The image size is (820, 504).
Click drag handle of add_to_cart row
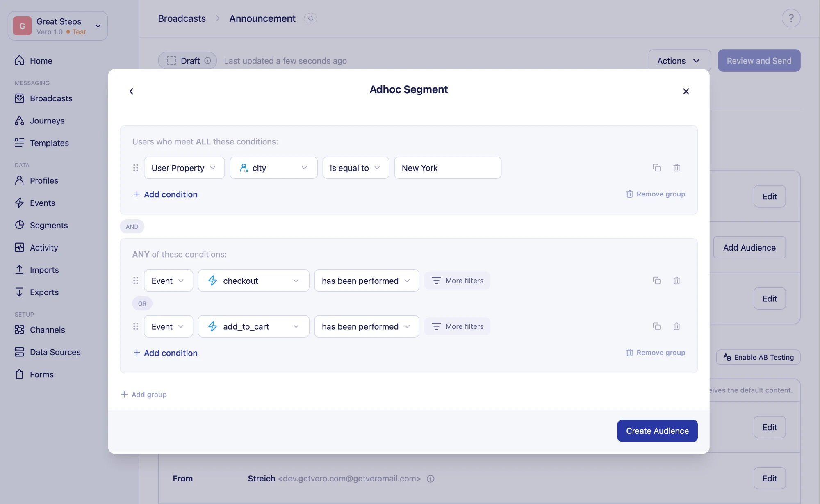[x=136, y=326]
